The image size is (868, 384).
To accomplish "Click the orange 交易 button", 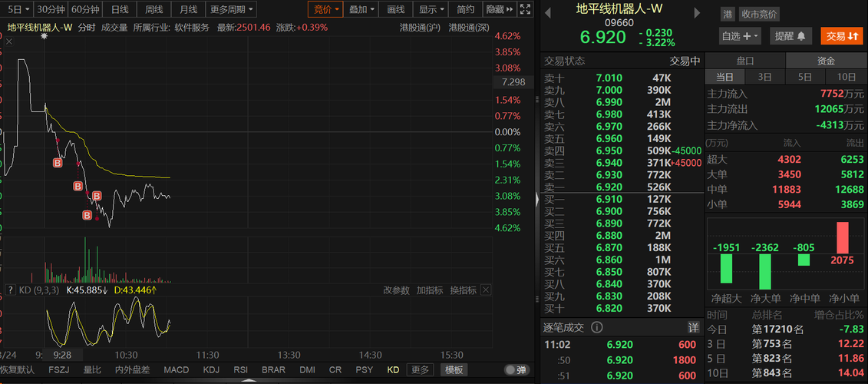I will coord(842,36).
